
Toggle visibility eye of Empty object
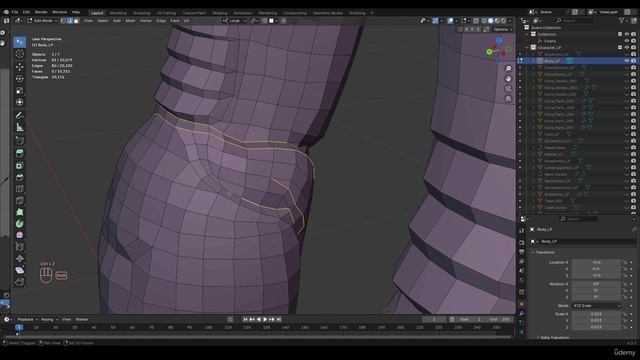627,41
